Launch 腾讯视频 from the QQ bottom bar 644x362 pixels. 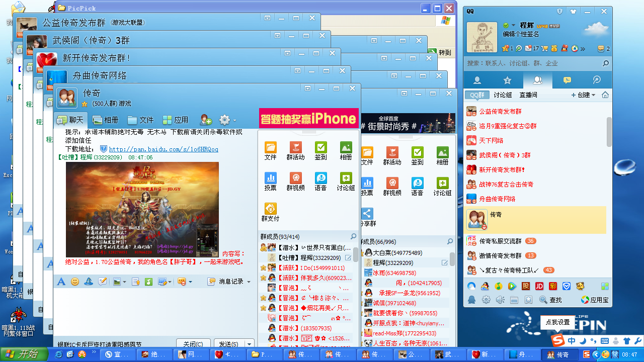click(x=512, y=286)
